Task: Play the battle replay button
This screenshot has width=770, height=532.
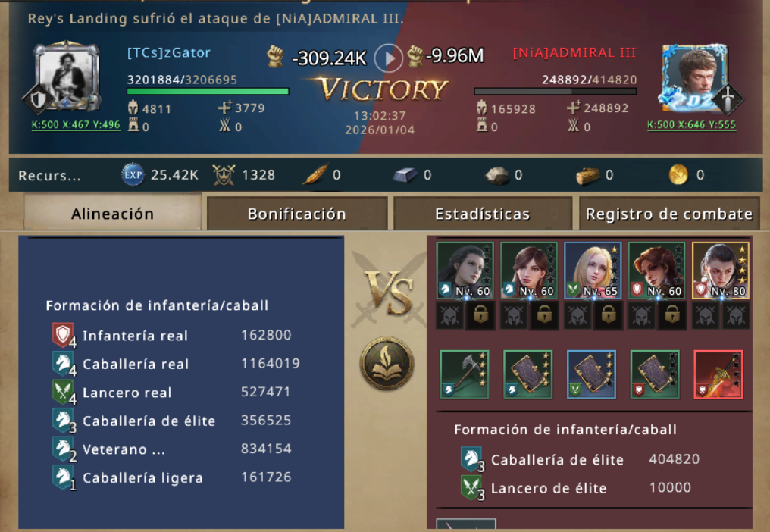Action: 389,58
